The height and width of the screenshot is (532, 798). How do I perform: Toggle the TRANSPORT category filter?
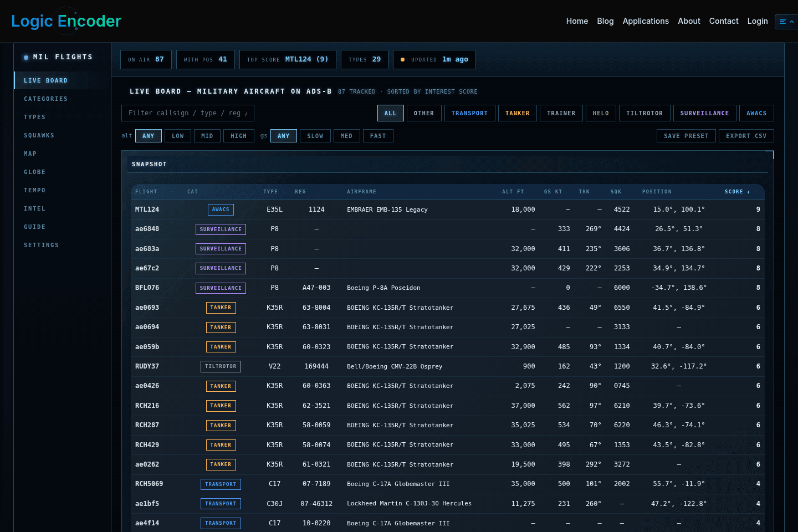click(469, 113)
